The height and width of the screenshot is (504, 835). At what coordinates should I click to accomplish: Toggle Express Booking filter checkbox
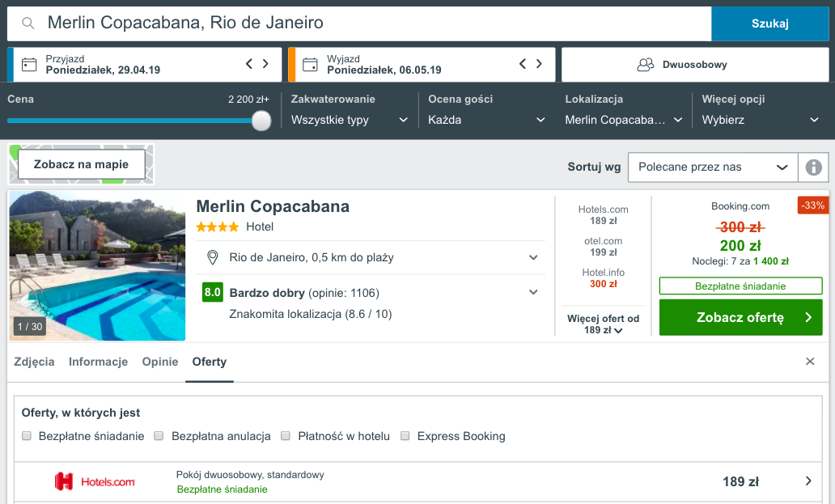(405, 436)
